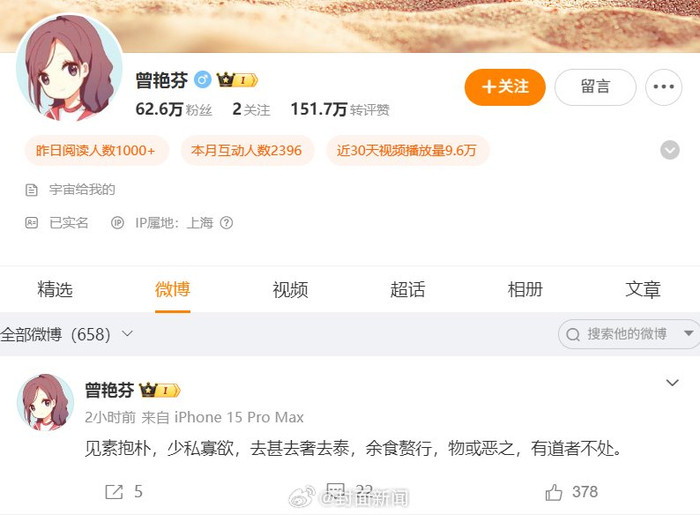View the 62.6万 粉丝 followers list
Viewport: 700px width, 515px height.
[x=174, y=109]
